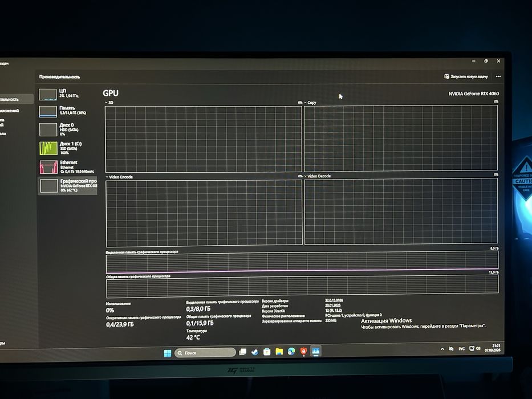Select the Ethernet performance item
This screenshot has height=399, width=532.
(67, 167)
